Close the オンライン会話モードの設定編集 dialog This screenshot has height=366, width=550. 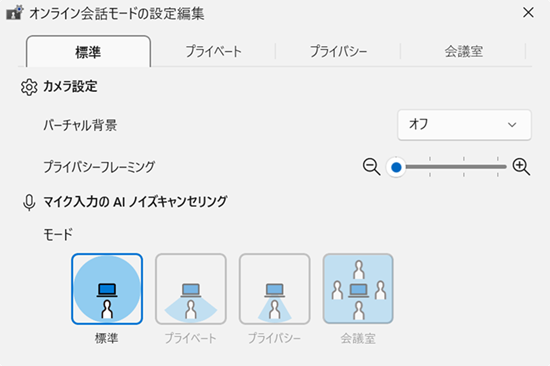tap(528, 13)
